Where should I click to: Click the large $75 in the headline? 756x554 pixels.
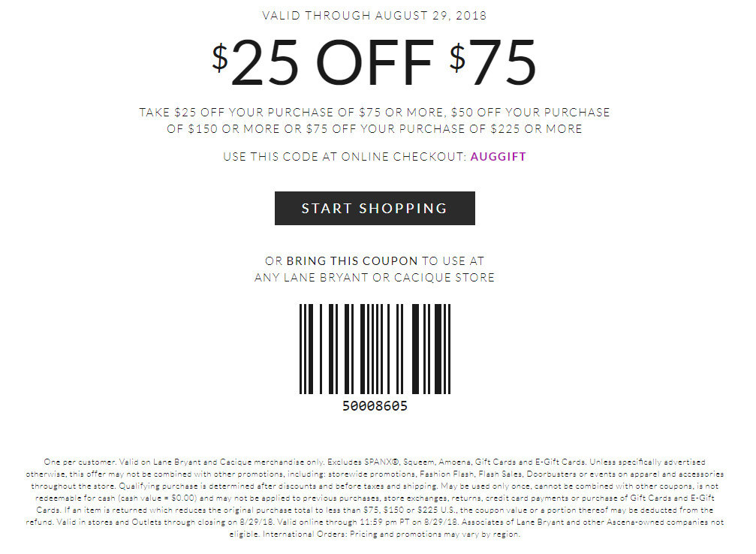[492, 62]
